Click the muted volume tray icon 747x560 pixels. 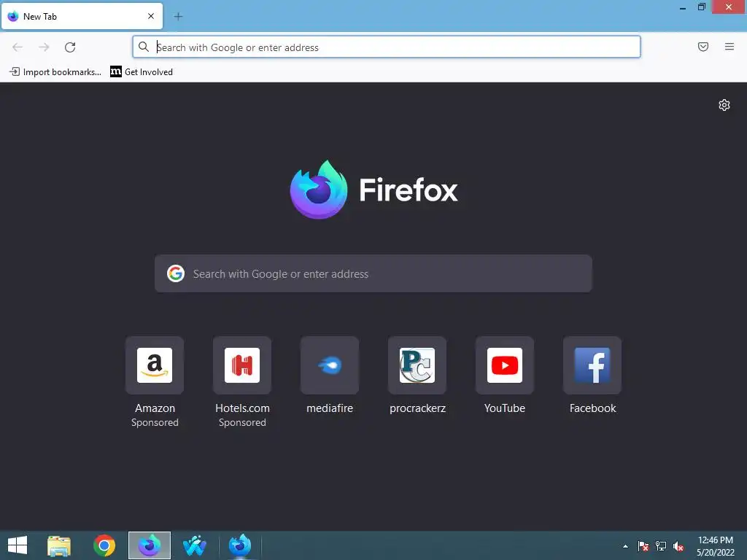(678, 546)
